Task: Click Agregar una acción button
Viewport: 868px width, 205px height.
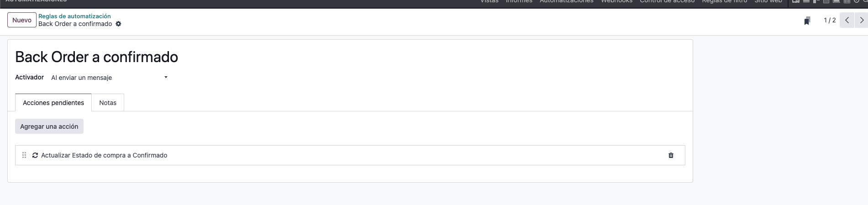Action: (x=49, y=126)
